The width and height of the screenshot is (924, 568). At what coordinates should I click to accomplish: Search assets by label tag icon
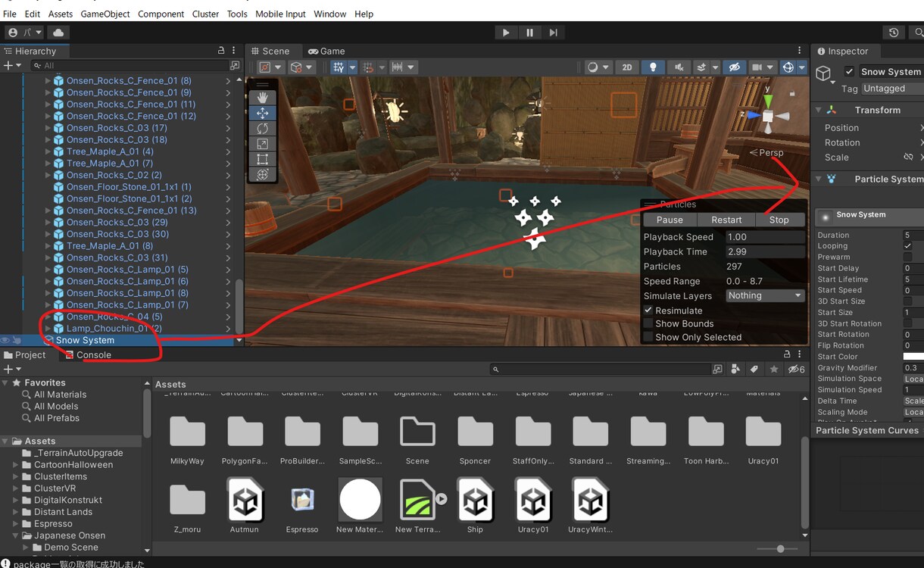click(x=754, y=369)
